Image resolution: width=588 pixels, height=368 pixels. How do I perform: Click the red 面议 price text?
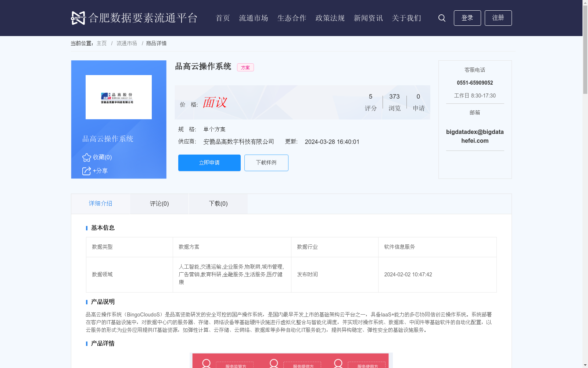(x=215, y=103)
